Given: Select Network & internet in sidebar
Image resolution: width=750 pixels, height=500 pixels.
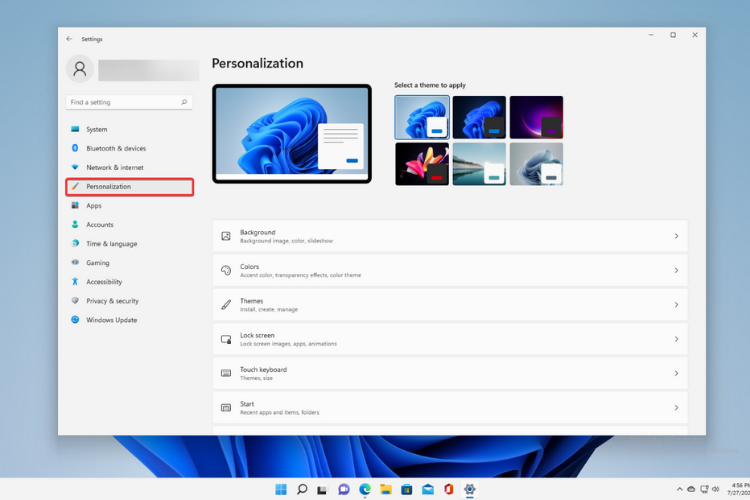Looking at the screenshot, I should [x=114, y=167].
